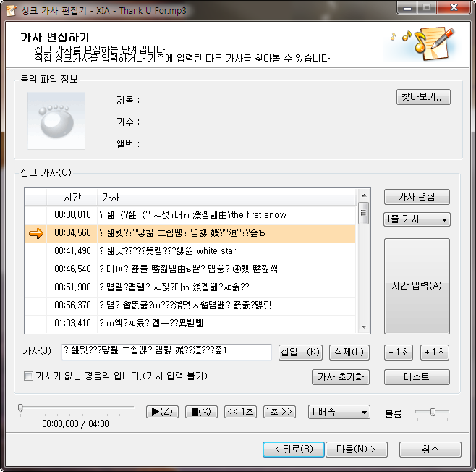
Task: Click the 가사 편집 button
Action: point(417,197)
